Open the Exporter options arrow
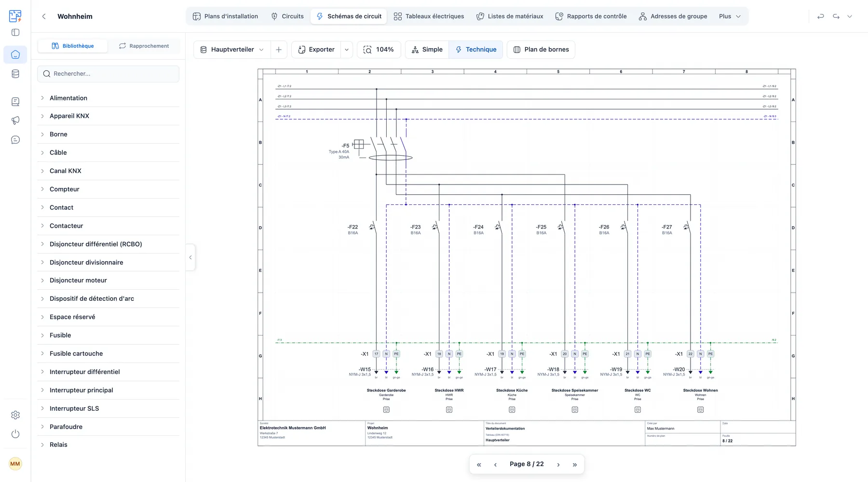Screen dimensions: 868x482 pyautogui.click(x=347, y=50)
